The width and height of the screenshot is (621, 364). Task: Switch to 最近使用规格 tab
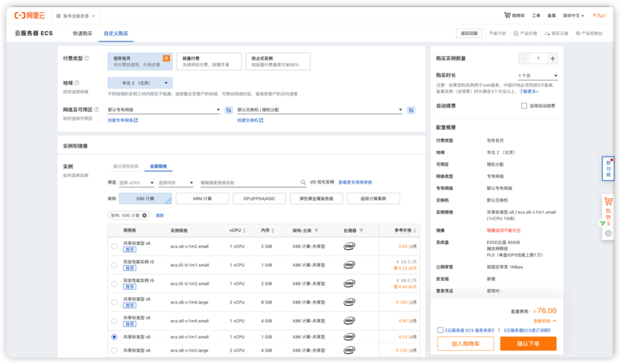pos(126,166)
